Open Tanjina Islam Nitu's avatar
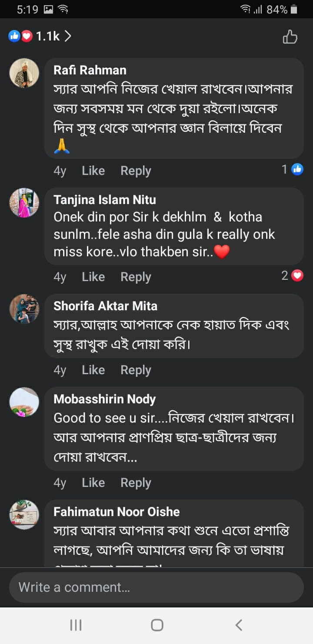This screenshot has width=313, height=644. [24, 203]
